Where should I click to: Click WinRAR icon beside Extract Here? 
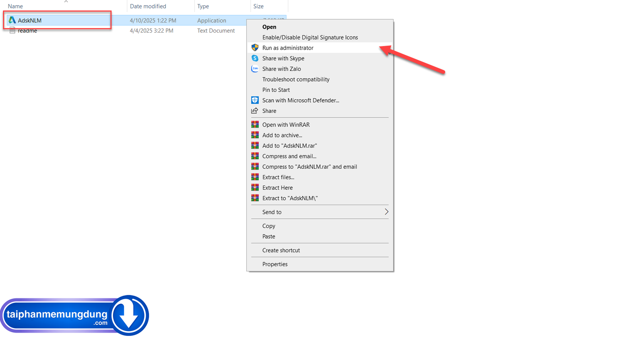click(255, 187)
